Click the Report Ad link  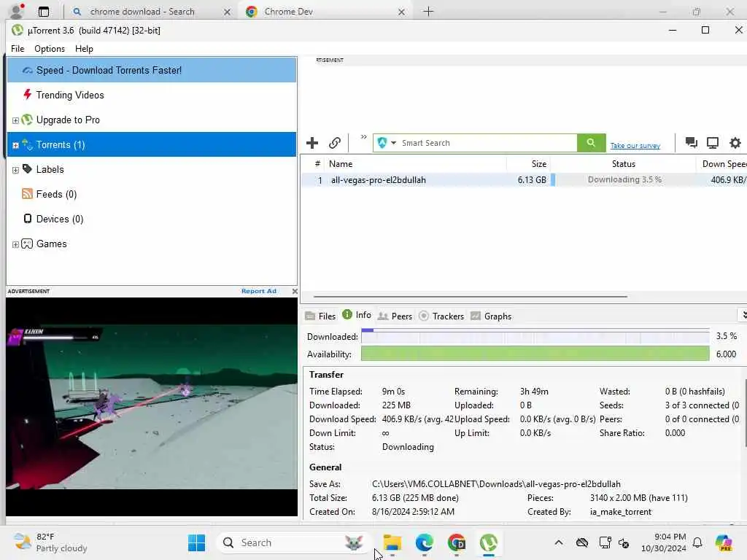[x=259, y=291]
